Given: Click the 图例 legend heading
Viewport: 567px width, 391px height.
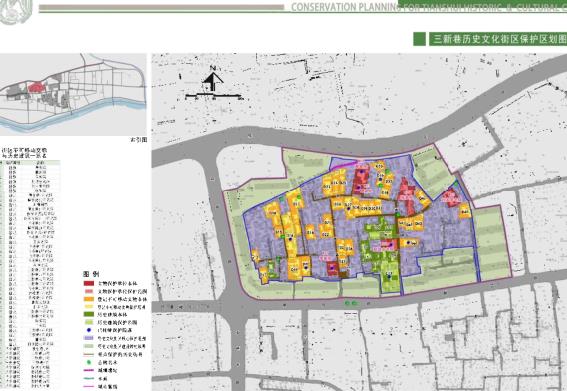Looking at the screenshot, I should 91,274.
